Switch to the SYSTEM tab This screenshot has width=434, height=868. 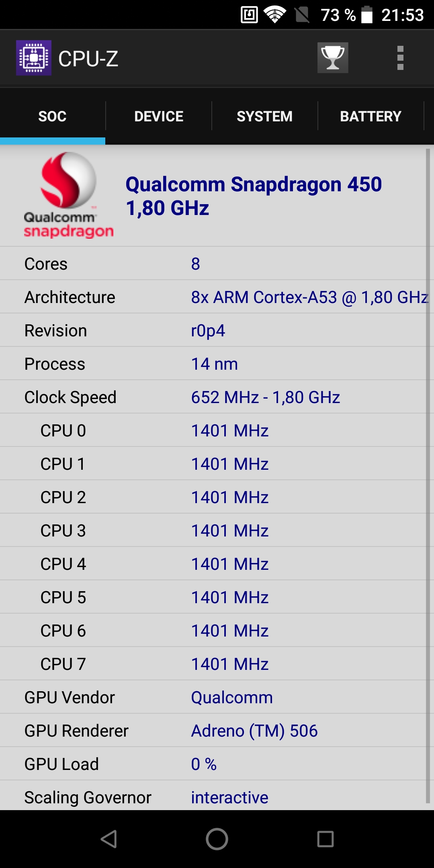pyautogui.click(x=265, y=116)
